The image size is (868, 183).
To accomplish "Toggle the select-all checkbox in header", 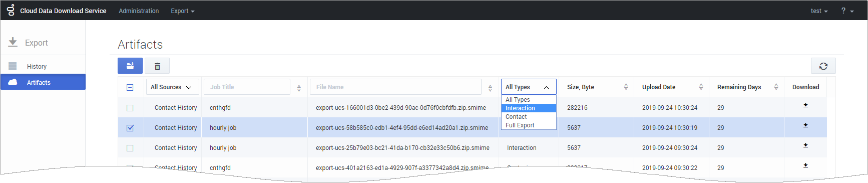I will (x=130, y=87).
